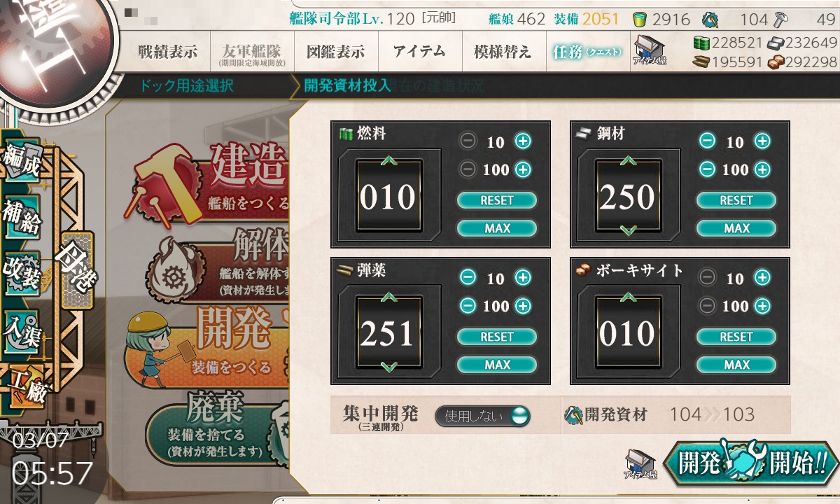Viewport: 840px width, 504px height.
Task: Open the 改装 remodel sidebar icon
Action: tap(21, 272)
